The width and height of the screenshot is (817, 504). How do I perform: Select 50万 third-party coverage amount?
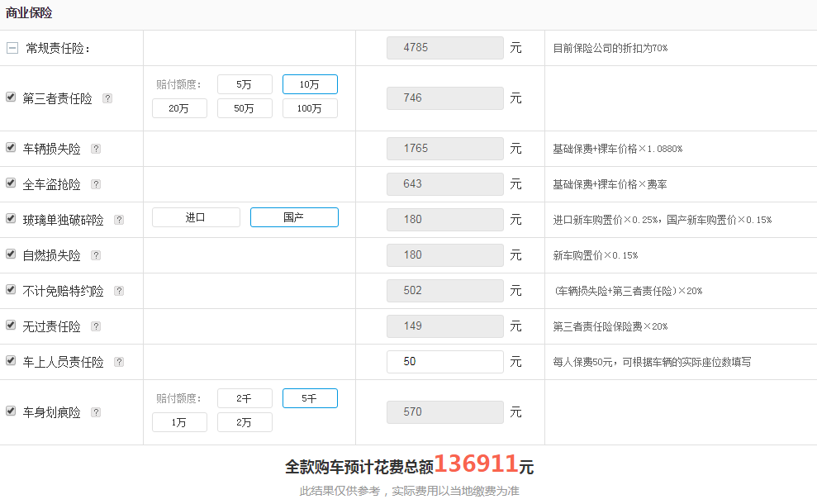245,108
